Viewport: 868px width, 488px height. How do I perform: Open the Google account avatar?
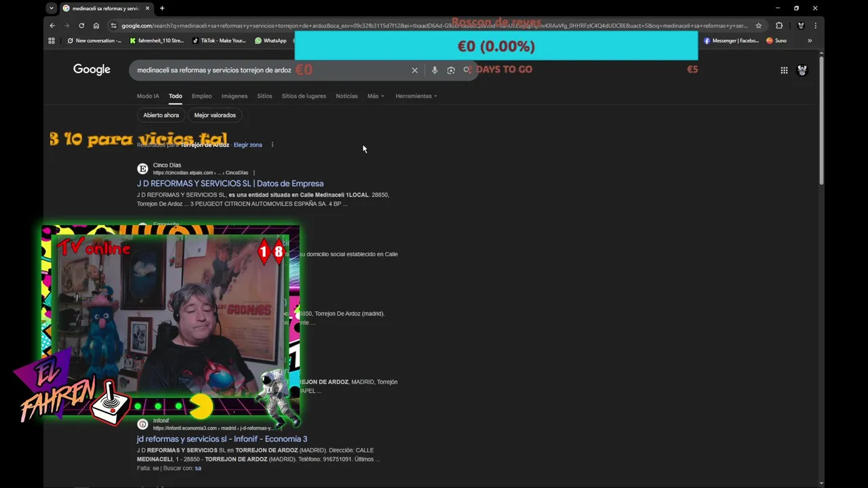(802, 70)
